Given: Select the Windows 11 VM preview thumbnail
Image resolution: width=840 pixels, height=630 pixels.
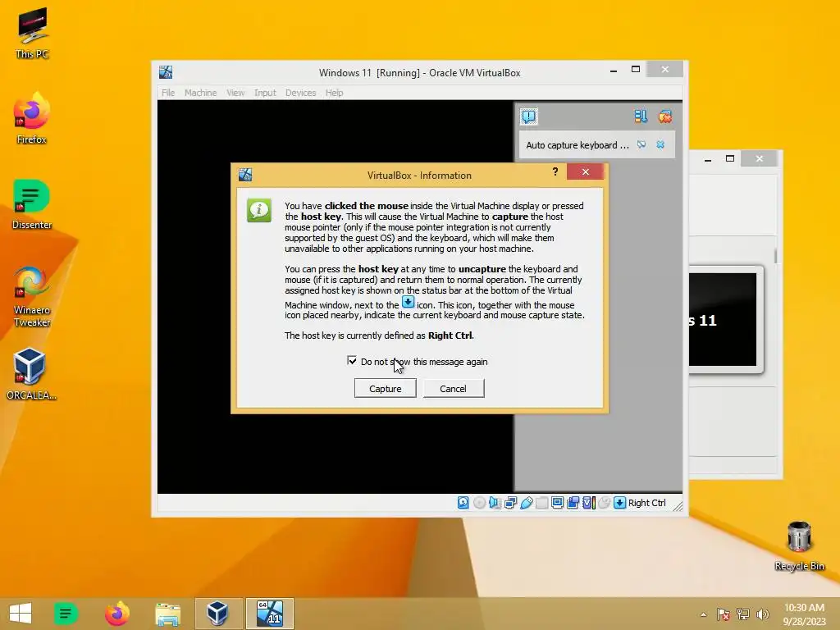Looking at the screenshot, I should [723, 320].
